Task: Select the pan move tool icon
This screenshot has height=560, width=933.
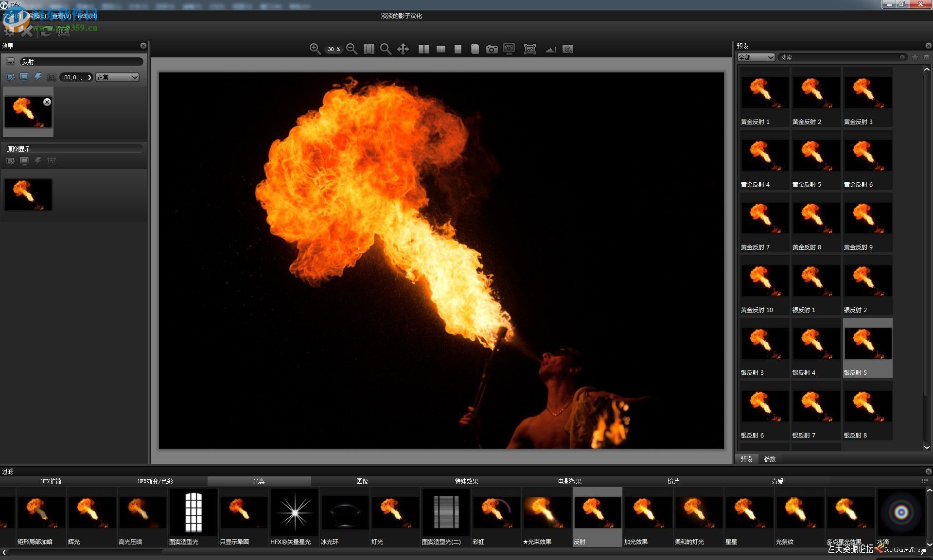Action: point(403,49)
